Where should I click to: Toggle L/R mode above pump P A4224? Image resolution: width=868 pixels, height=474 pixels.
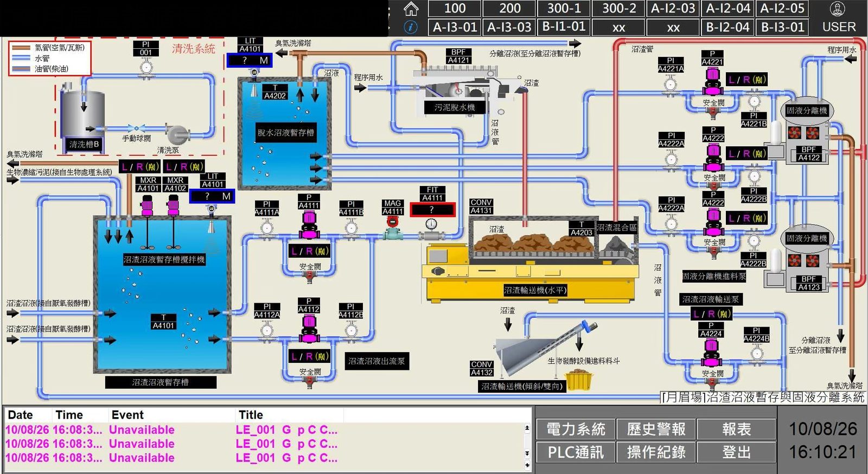(x=712, y=314)
